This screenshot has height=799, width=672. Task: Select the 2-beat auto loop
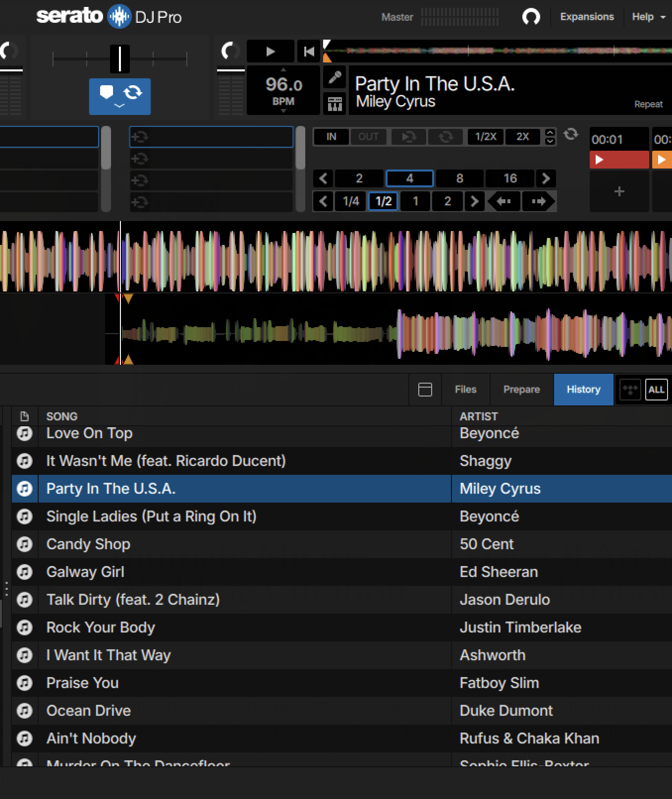(x=359, y=178)
